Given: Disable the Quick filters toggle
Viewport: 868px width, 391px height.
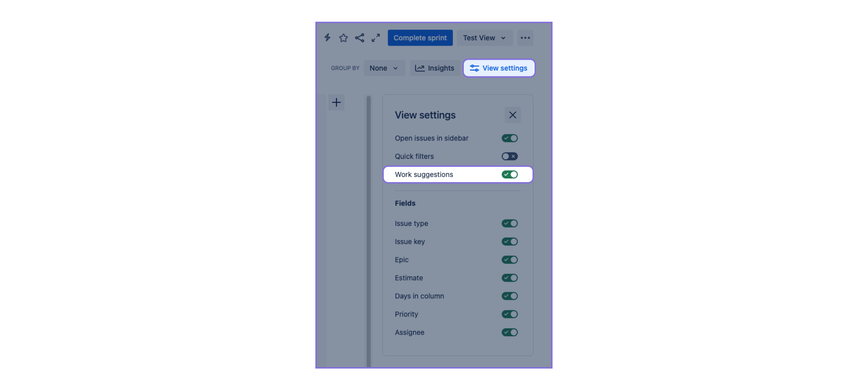Looking at the screenshot, I should click(509, 156).
